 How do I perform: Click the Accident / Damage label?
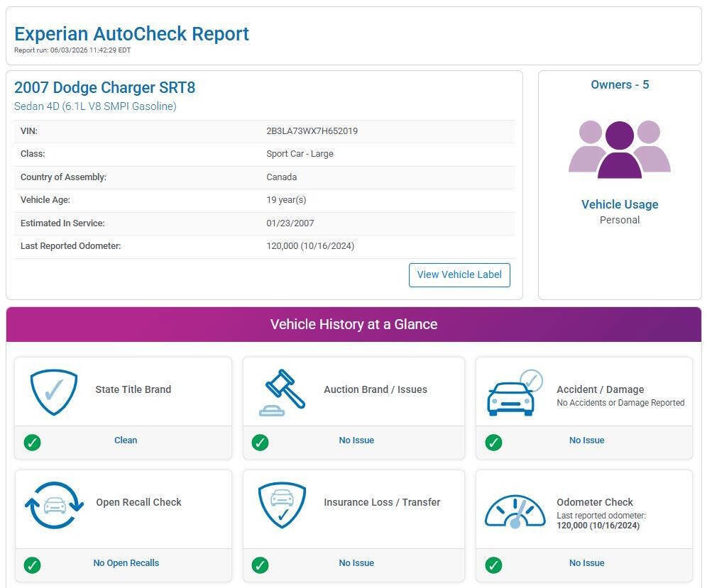click(x=600, y=389)
